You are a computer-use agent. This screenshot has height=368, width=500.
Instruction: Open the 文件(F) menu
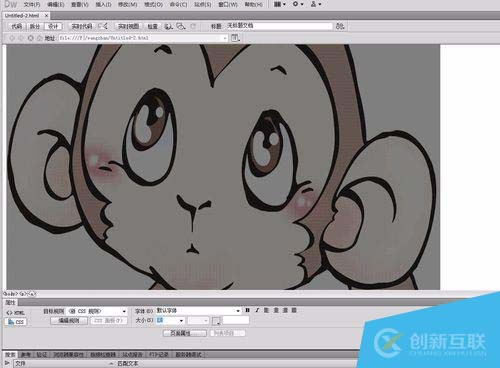pos(32,4)
